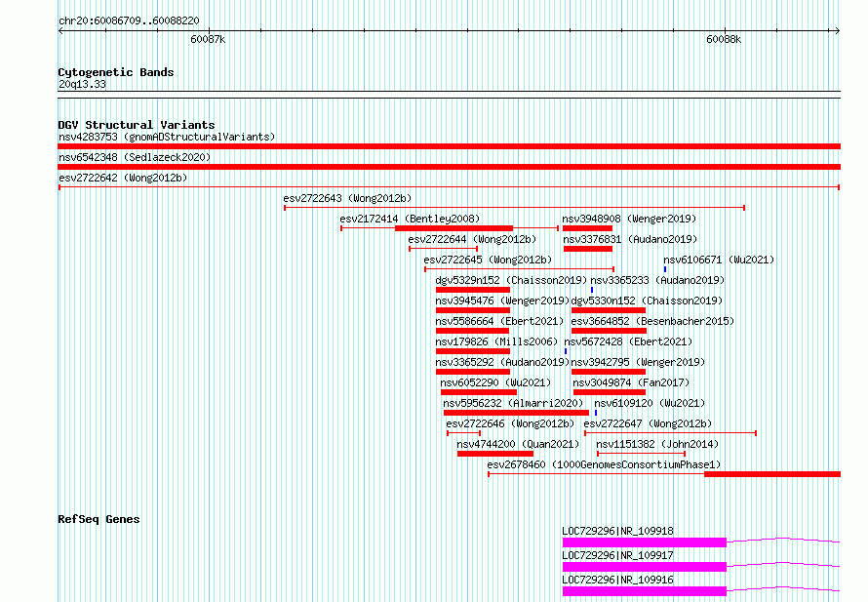Click the nsv6106671 Wu2021 label
This screenshot has height=602, width=868.
pos(719,260)
